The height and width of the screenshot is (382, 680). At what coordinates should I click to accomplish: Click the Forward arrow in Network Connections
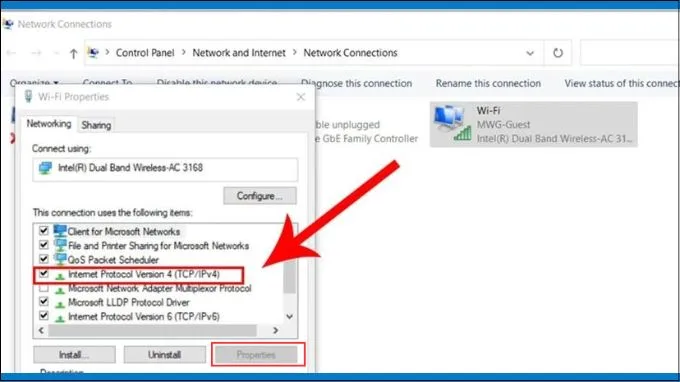coord(36,53)
